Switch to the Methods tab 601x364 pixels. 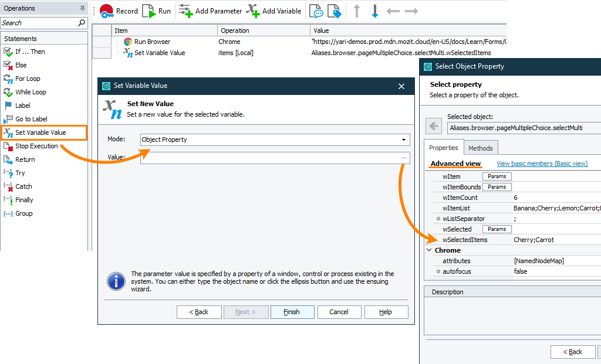(x=481, y=148)
